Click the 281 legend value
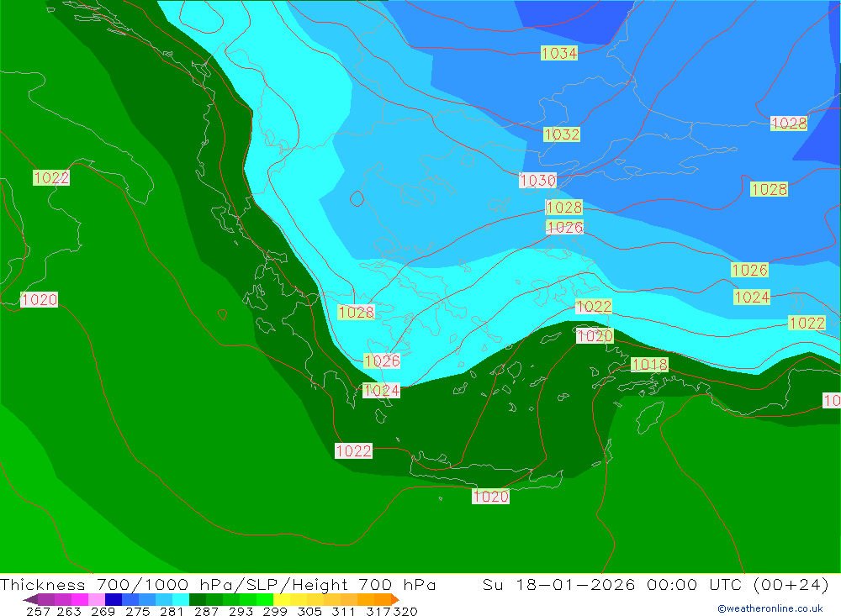The image size is (841, 616). click(172, 611)
